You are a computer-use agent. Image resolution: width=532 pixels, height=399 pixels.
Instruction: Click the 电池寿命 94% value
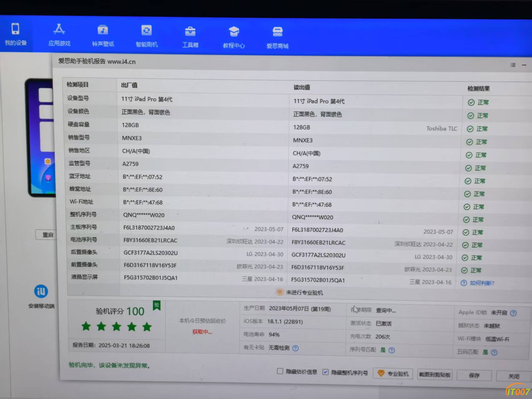point(274,334)
